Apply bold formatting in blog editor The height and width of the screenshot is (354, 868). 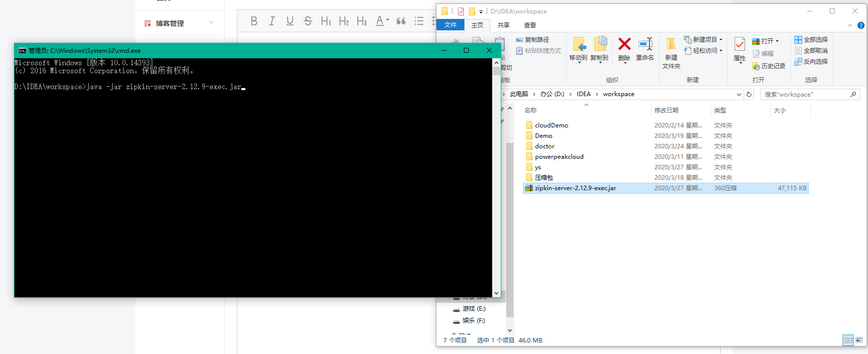(254, 21)
